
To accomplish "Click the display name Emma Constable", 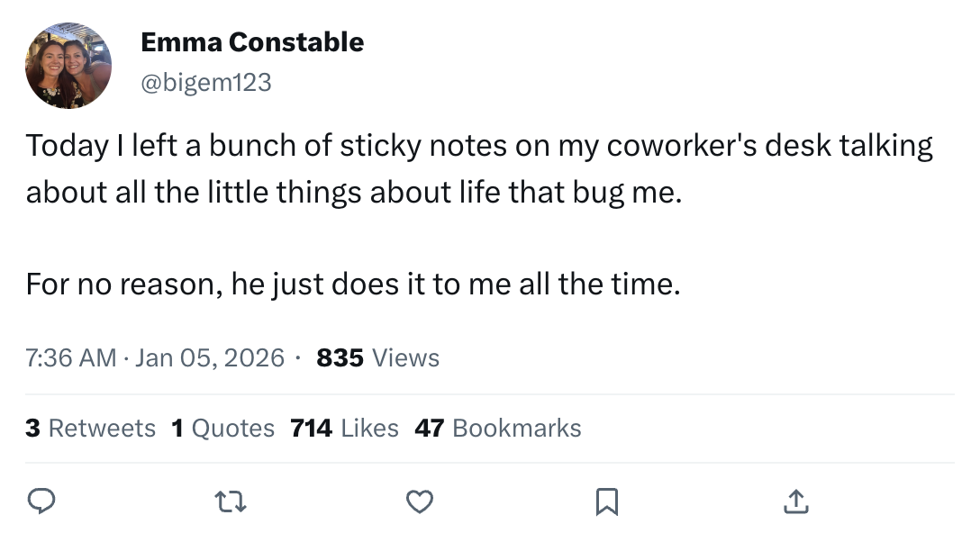I will coord(252,42).
